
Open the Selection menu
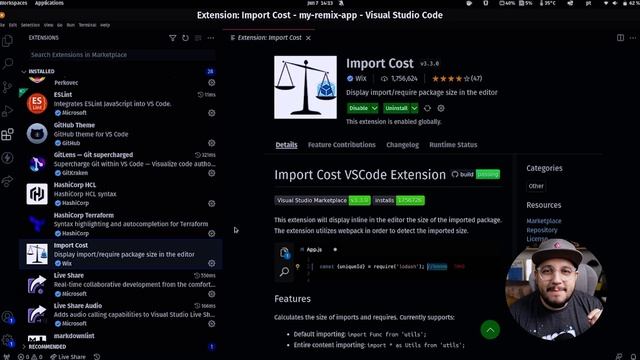[x=30, y=25]
